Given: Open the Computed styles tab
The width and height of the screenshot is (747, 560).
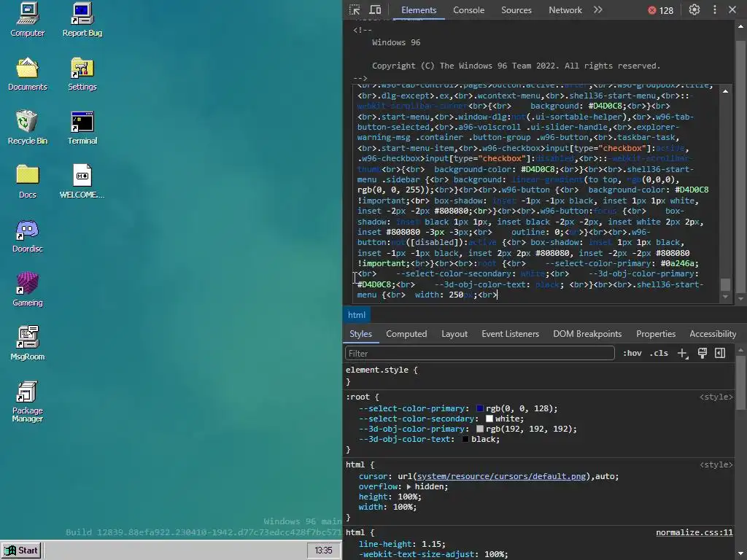Looking at the screenshot, I should (x=406, y=334).
